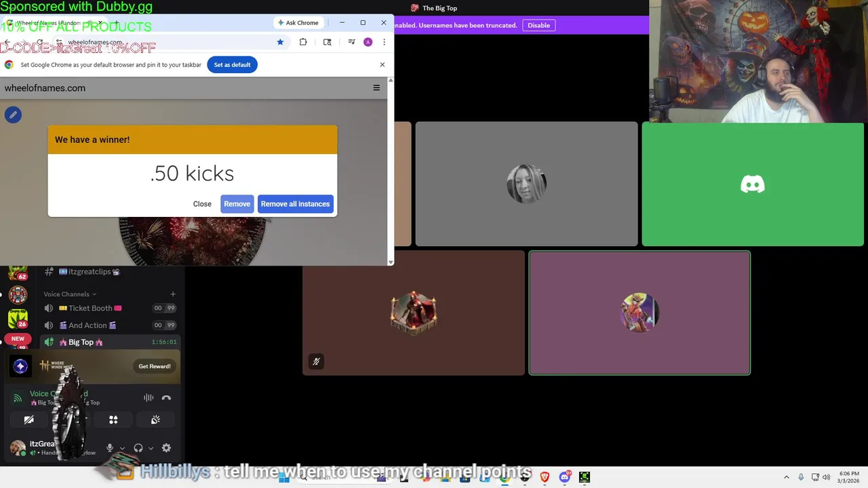Click Get Reward! button
Viewport: 868px width, 488px height.
point(155,366)
